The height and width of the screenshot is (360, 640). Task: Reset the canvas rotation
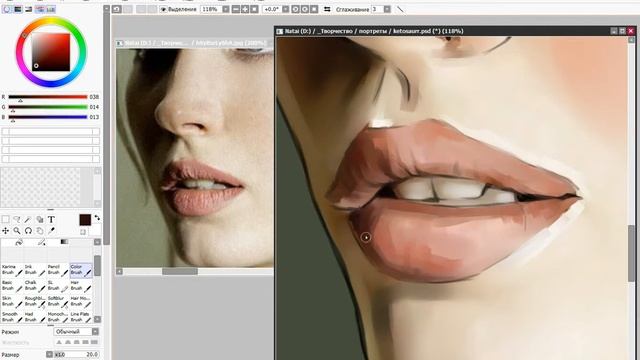[x=314, y=9]
